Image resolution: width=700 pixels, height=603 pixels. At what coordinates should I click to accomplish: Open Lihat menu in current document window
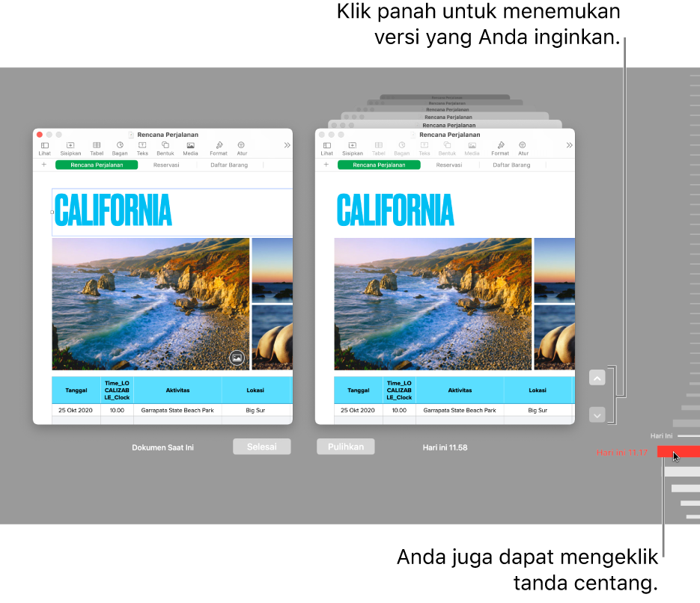click(45, 149)
